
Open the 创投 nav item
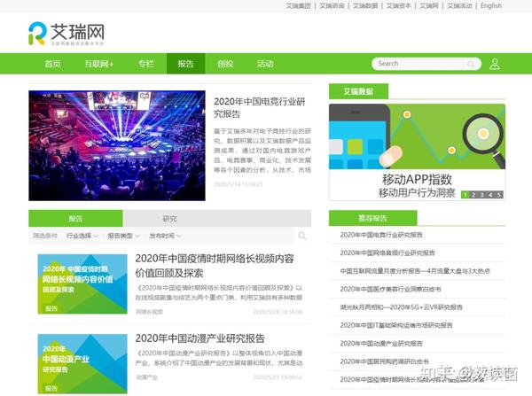tap(225, 64)
